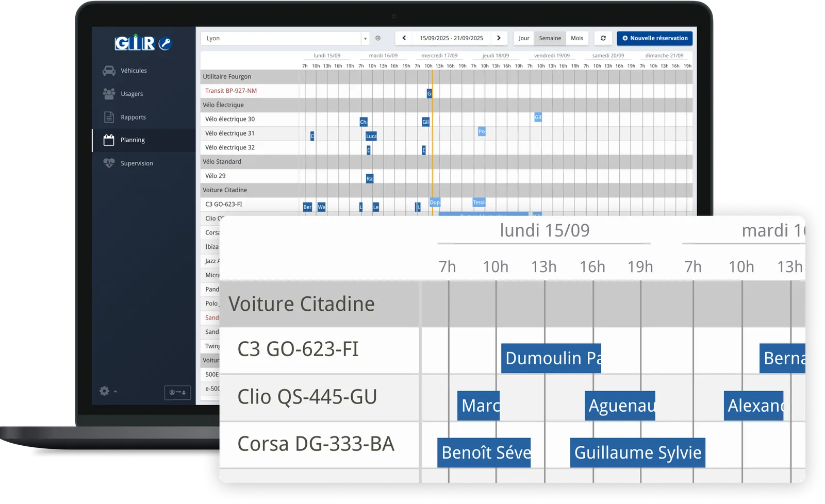The width and height of the screenshot is (825, 504).
Task: Select the Planning entry in the sidebar
Action: click(x=133, y=140)
